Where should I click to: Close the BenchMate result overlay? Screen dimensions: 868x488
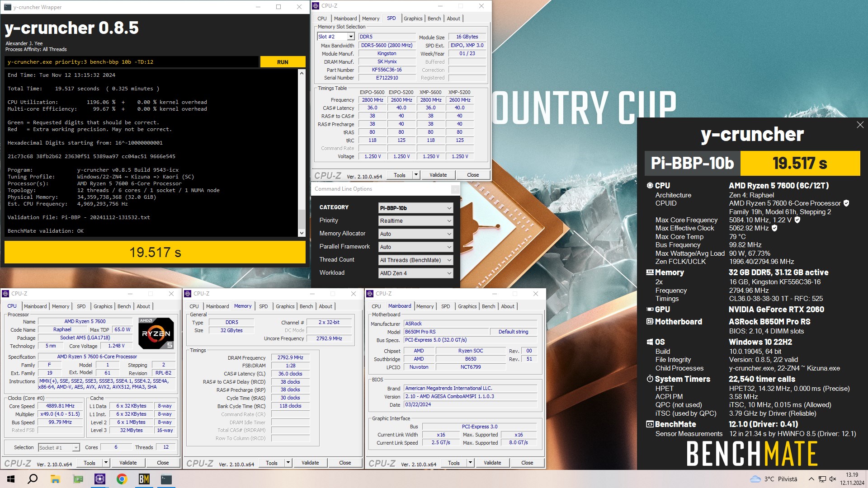(x=860, y=125)
